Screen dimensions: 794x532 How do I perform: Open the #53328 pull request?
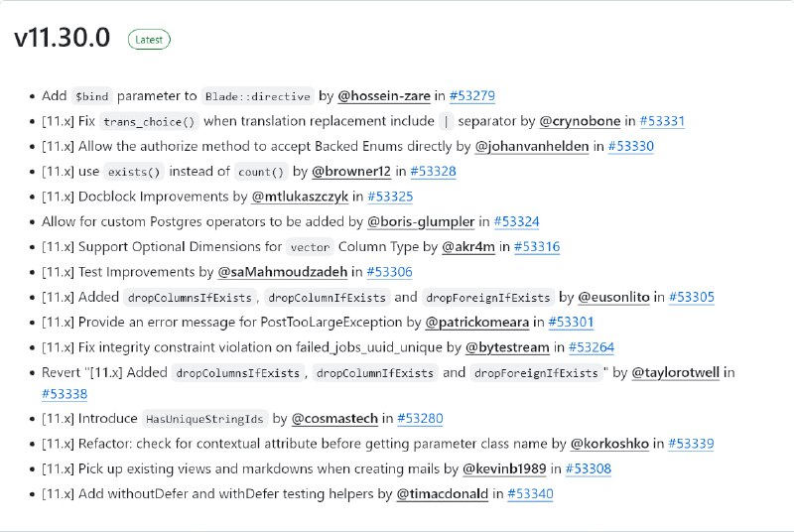tap(433, 171)
